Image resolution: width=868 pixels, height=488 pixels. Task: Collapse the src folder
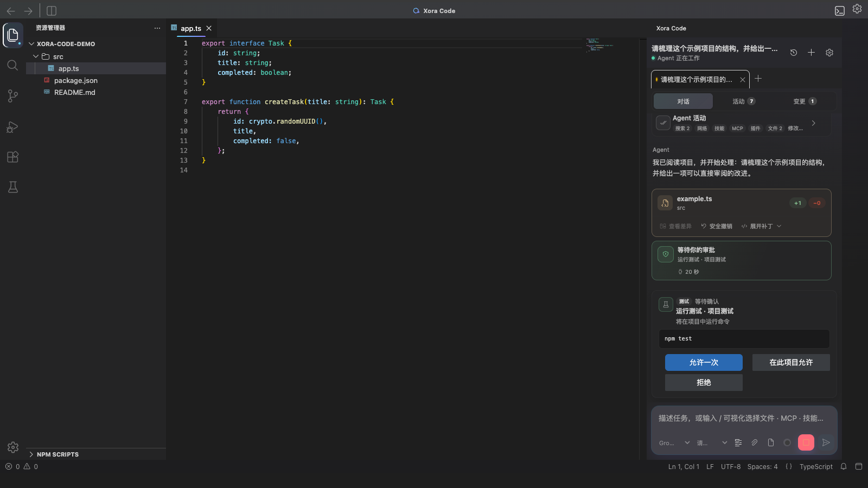point(36,56)
